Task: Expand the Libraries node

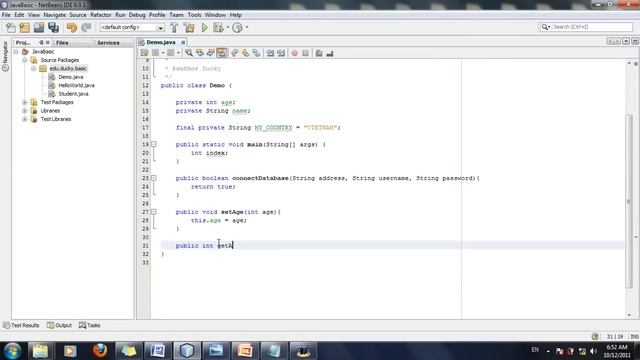Action: coord(24,111)
